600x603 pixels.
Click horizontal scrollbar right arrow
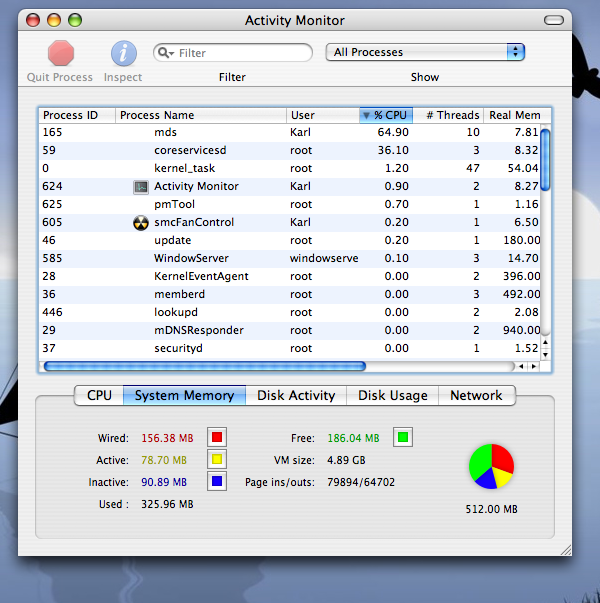[534, 366]
